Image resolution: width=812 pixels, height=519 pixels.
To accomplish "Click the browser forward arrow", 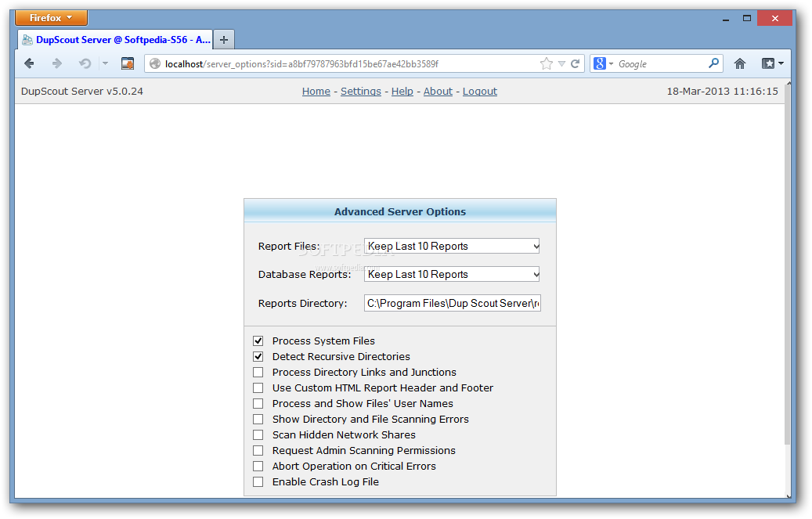I will (x=57, y=63).
